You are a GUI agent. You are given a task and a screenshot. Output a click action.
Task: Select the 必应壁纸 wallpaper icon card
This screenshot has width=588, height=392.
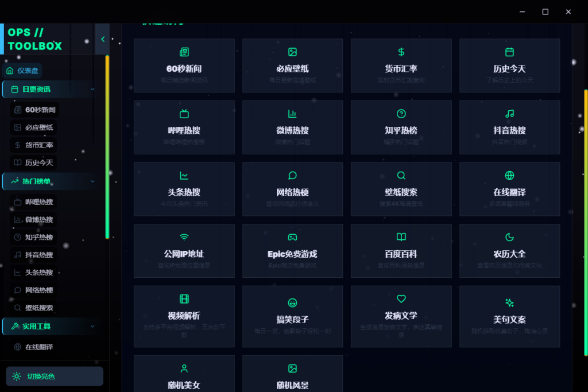tap(292, 65)
